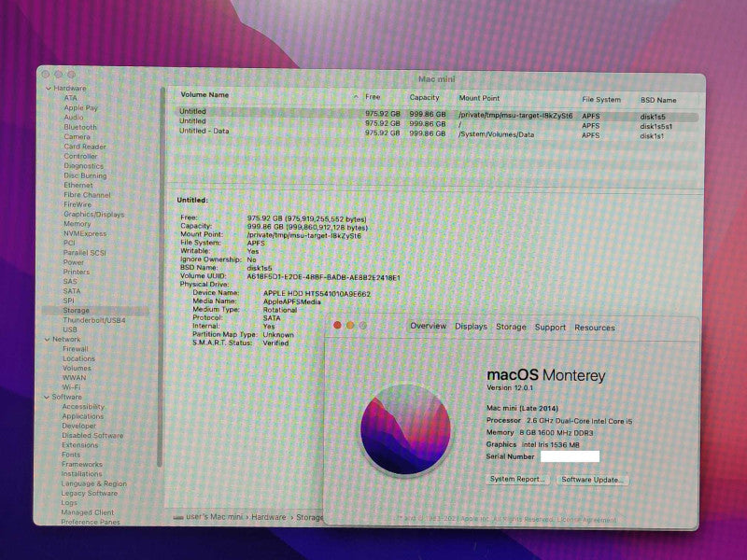Select the volume row with disk1s5s1

pyautogui.click(x=437, y=123)
